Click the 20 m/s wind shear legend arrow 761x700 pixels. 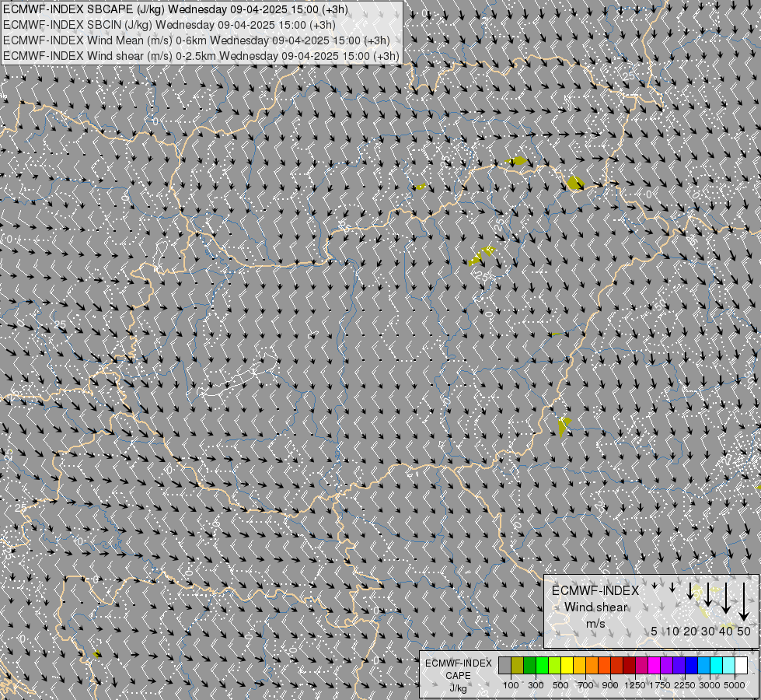coord(690,591)
